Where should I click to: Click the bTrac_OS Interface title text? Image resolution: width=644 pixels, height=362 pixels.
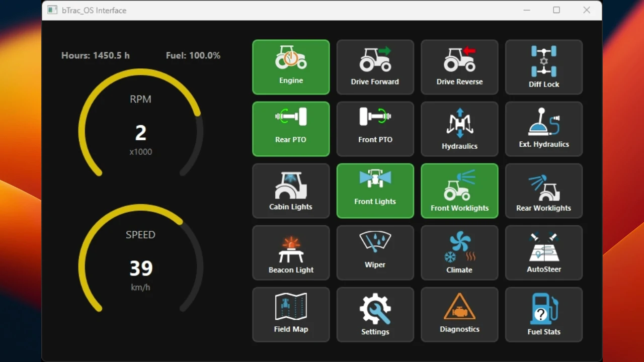tap(94, 10)
